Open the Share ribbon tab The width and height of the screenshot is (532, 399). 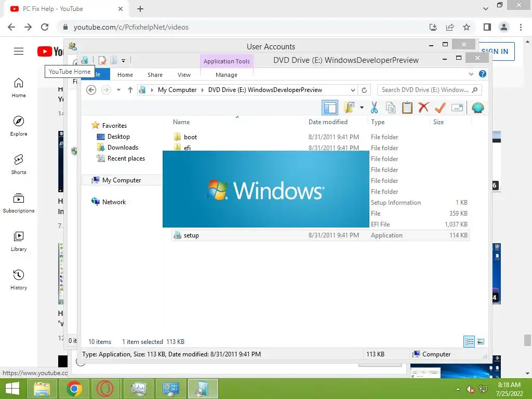pyautogui.click(x=155, y=75)
